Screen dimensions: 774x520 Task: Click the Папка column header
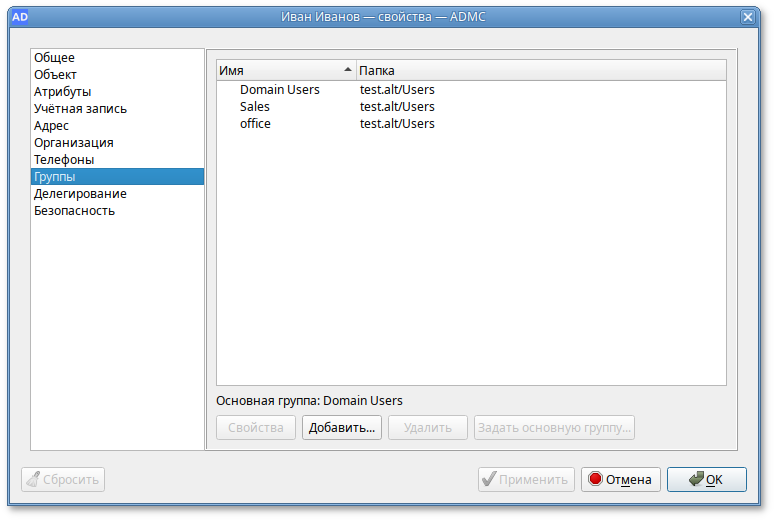[540, 71]
